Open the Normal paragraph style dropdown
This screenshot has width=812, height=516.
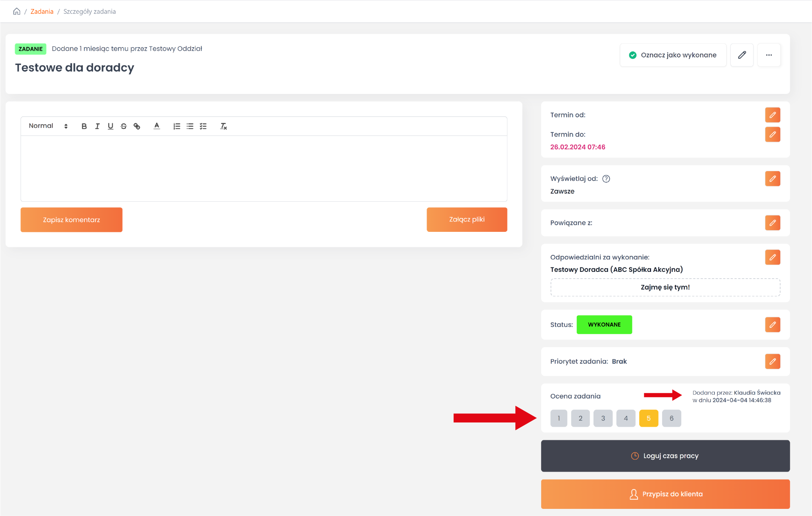[x=48, y=126]
